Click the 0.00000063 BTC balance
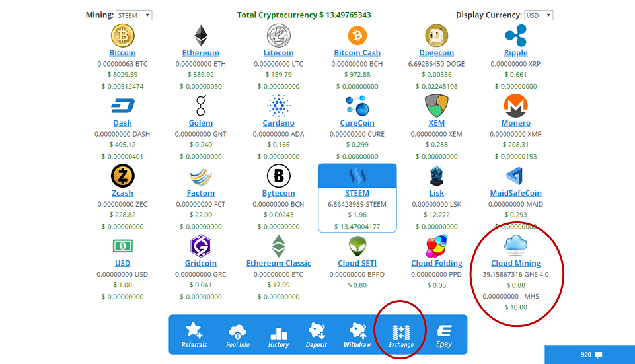The width and height of the screenshot is (635, 364). tap(123, 64)
